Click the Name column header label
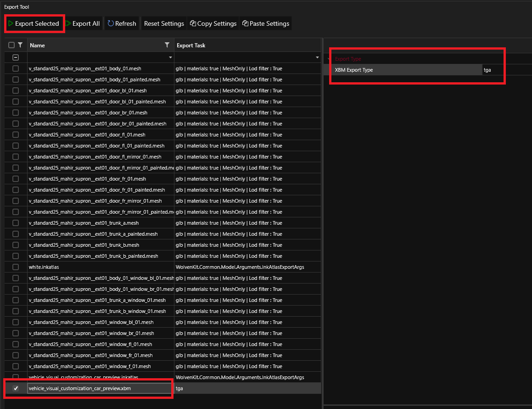 37,45
